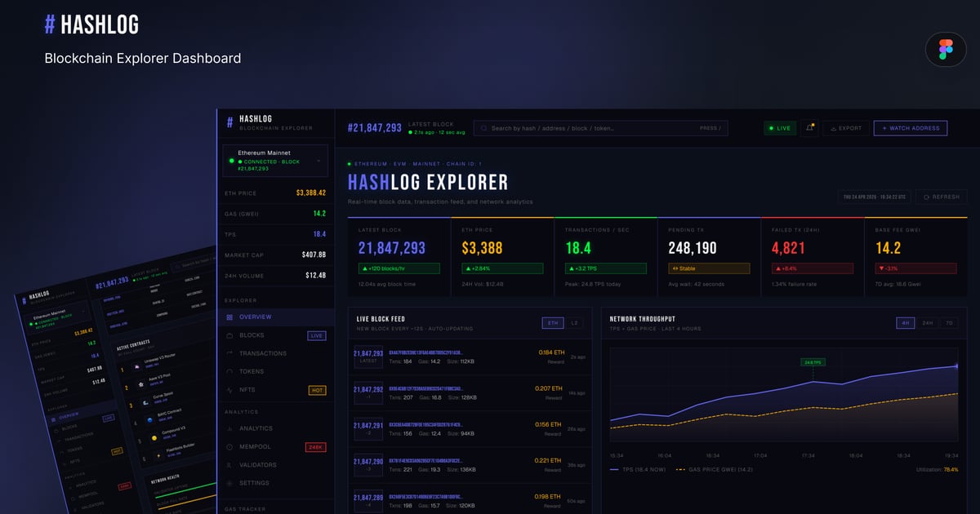Click the Mempool icon in sidebar
The height and width of the screenshot is (514, 980).
[x=229, y=446]
